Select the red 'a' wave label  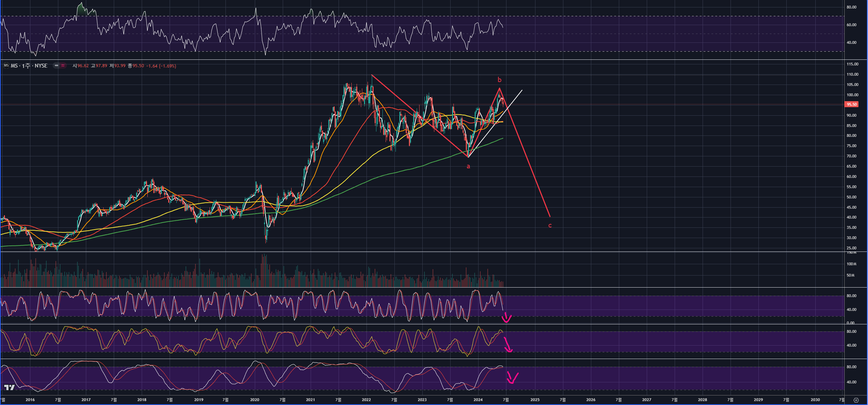pos(468,166)
